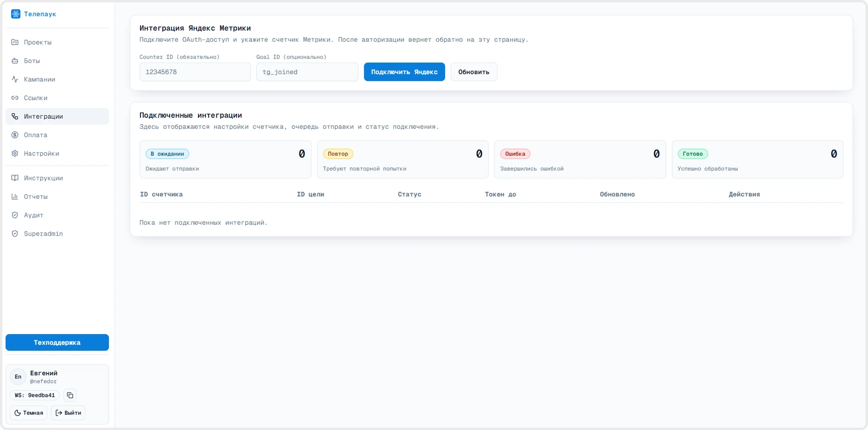Click the Телепаук brand name
The image size is (868, 430).
pyautogui.click(x=40, y=14)
